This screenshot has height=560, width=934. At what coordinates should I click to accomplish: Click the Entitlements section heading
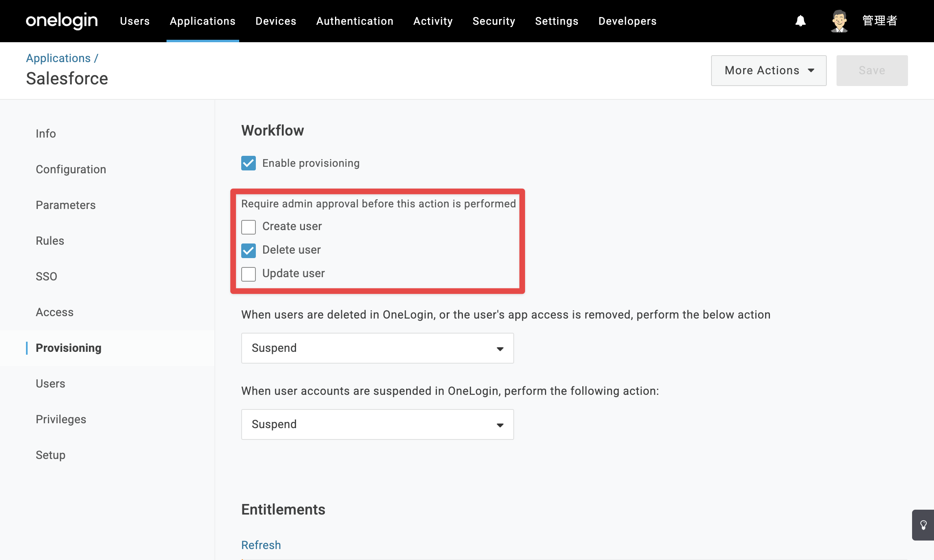tap(283, 509)
